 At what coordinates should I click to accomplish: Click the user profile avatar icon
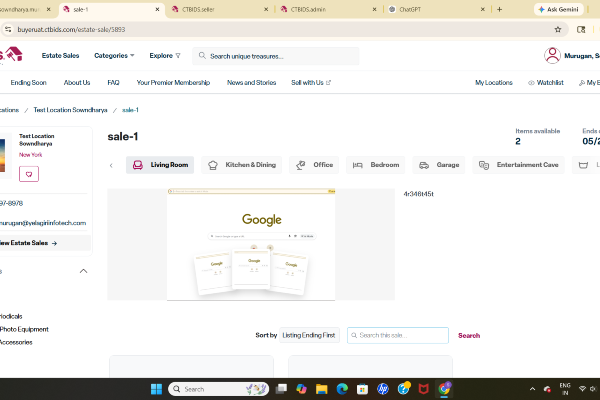coord(552,56)
